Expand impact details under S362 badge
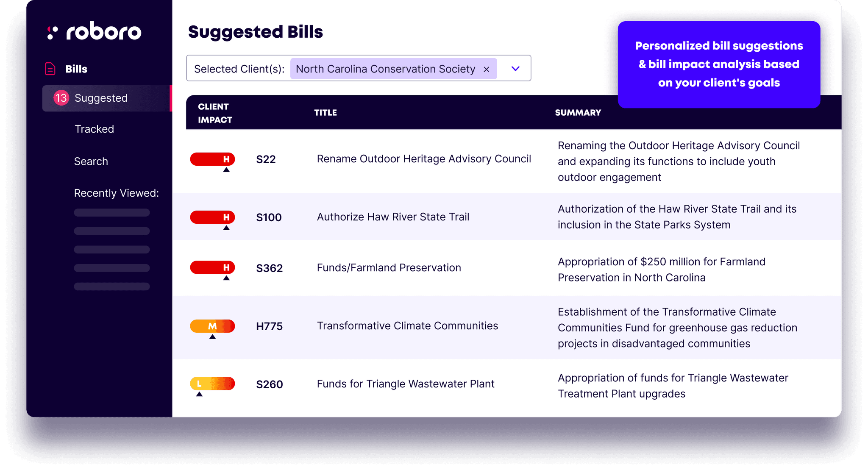Image resolution: width=868 pixels, height=470 pixels. coord(227,278)
